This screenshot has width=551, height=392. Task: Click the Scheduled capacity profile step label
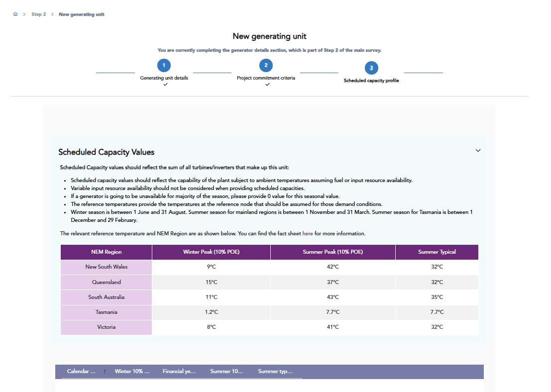point(371,81)
